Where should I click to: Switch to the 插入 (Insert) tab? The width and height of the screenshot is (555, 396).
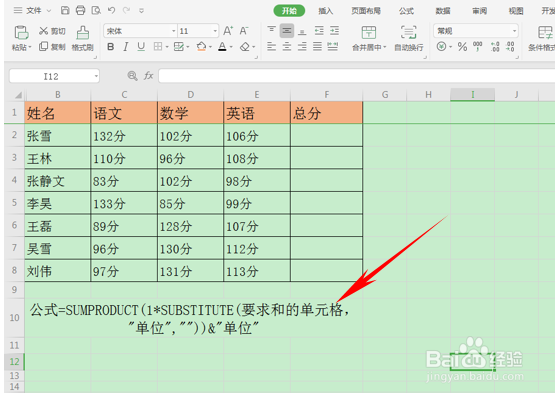click(325, 11)
